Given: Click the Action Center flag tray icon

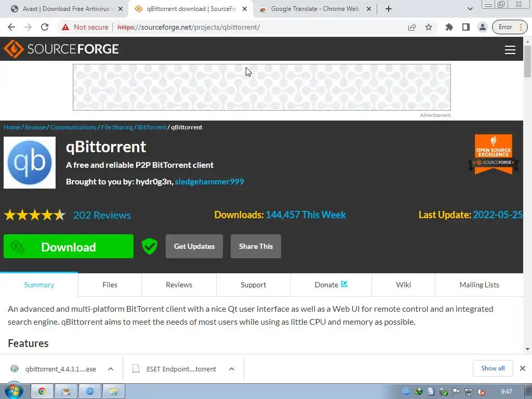Looking at the screenshot, I should tap(456, 392).
